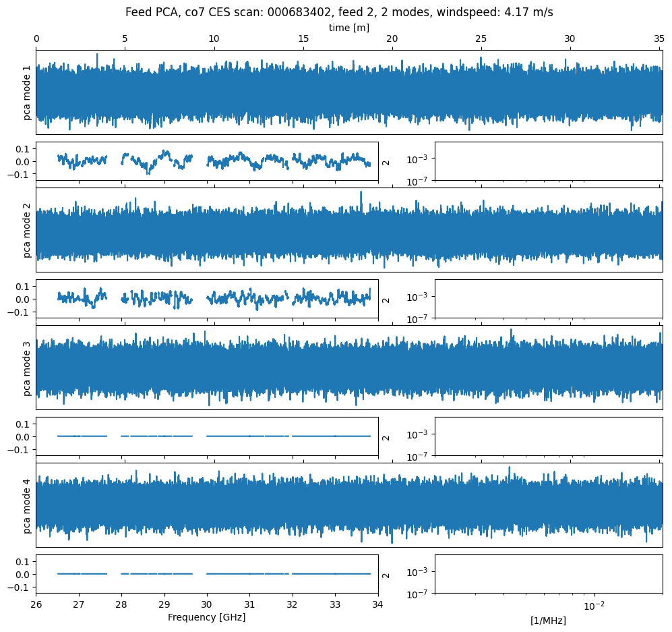
Task: Click the figure title 'Feed PCA, co7 CES scan'
Action: coord(339,12)
